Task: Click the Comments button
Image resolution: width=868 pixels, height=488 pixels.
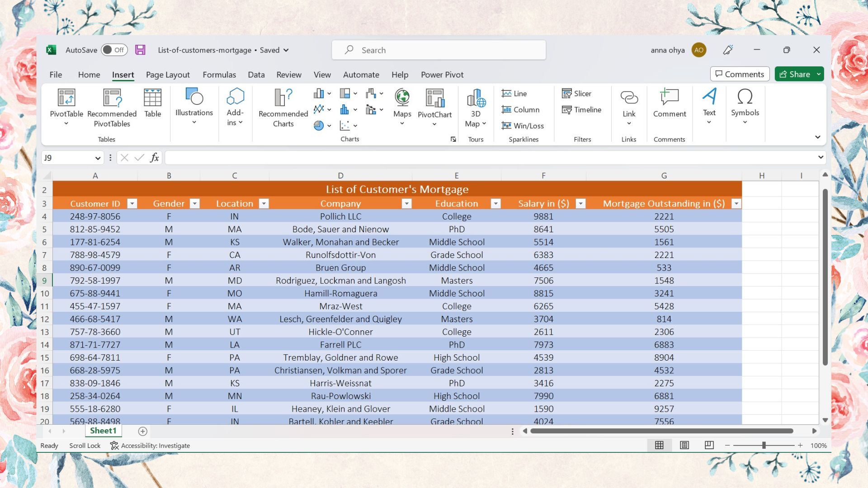Action: 740,74
